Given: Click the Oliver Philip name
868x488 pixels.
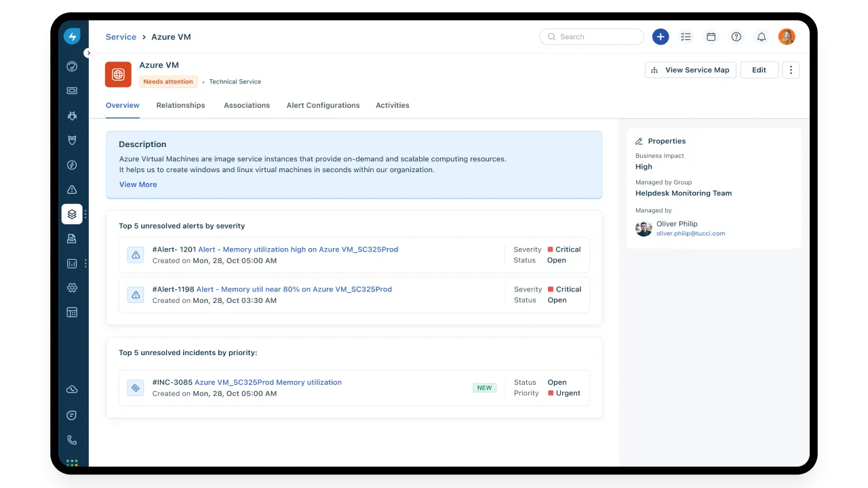Looking at the screenshot, I should click(677, 224).
